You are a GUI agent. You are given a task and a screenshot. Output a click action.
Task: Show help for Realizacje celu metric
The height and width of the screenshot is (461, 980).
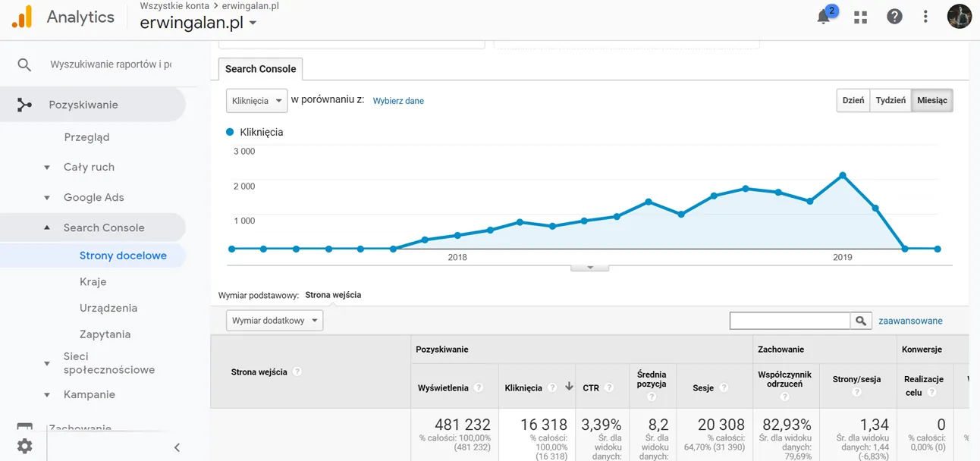[x=931, y=392]
